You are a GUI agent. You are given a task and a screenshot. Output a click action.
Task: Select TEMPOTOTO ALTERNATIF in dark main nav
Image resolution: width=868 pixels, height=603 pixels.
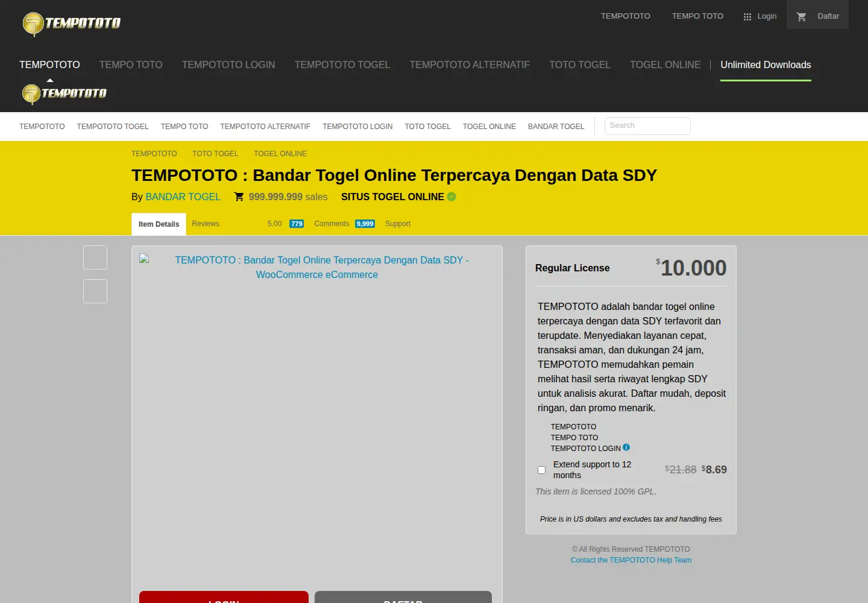(x=470, y=65)
